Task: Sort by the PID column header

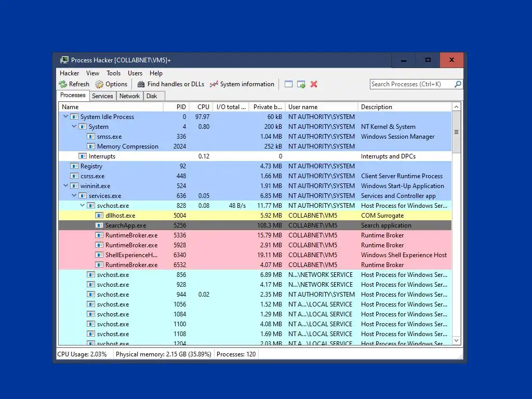Action: 177,107
